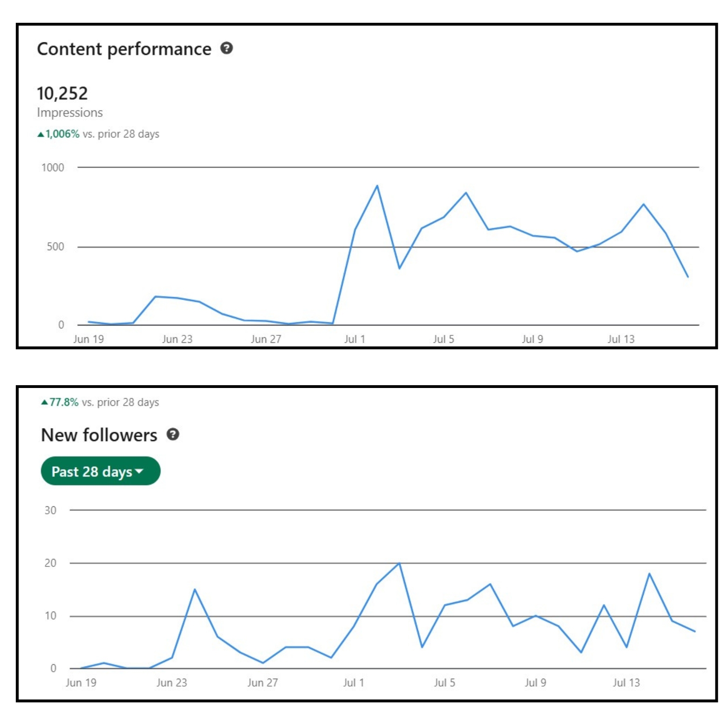This screenshot has width=728, height=728.
Task: Select the Jul 2 peak on the impressions chart
Action: coord(378,185)
